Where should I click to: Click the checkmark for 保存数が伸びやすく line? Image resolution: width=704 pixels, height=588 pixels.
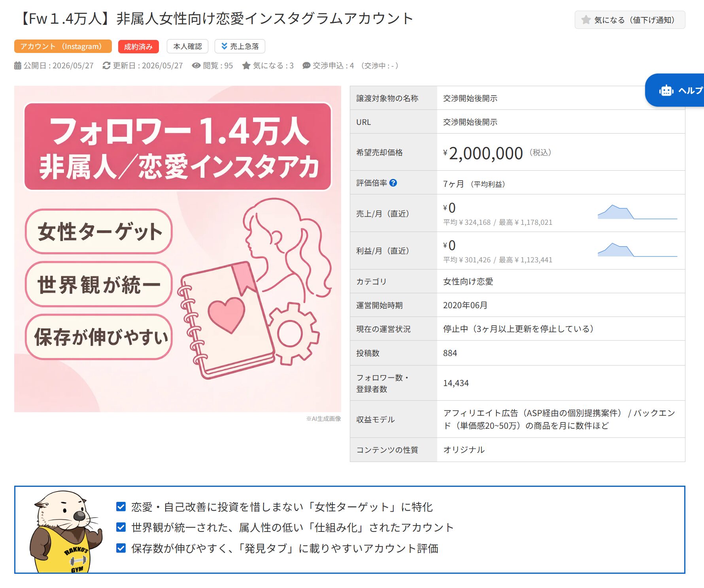(x=121, y=548)
